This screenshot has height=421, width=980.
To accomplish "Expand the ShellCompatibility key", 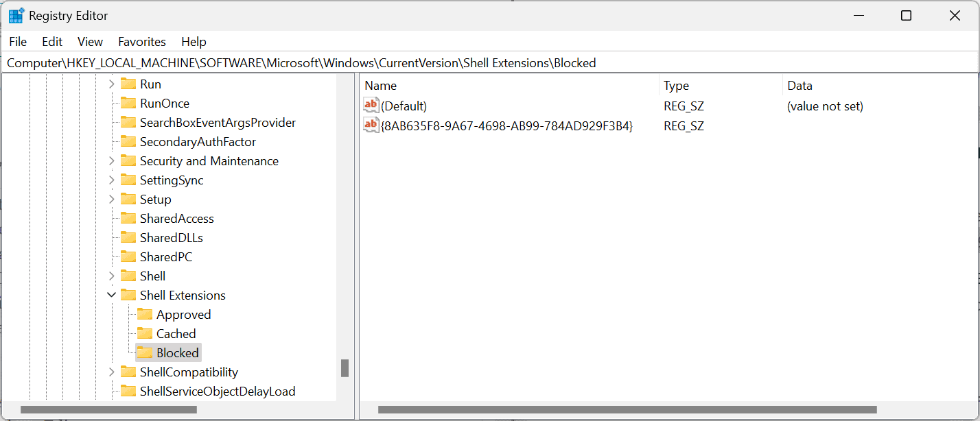I will click(x=112, y=372).
